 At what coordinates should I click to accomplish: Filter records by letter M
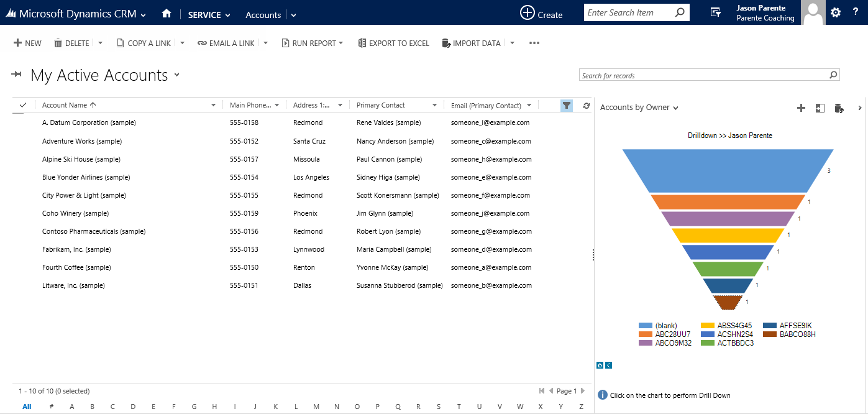[x=316, y=407]
